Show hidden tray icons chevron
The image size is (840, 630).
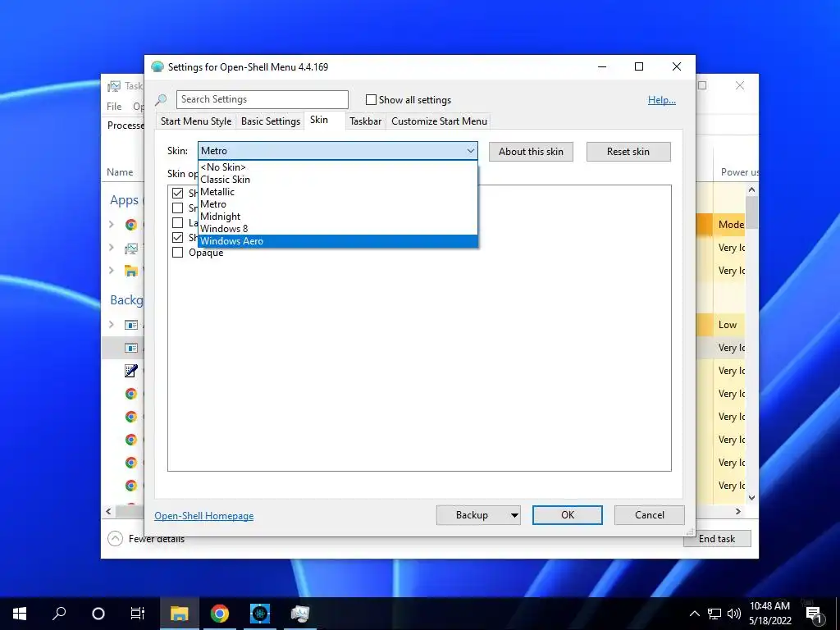[694, 614]
